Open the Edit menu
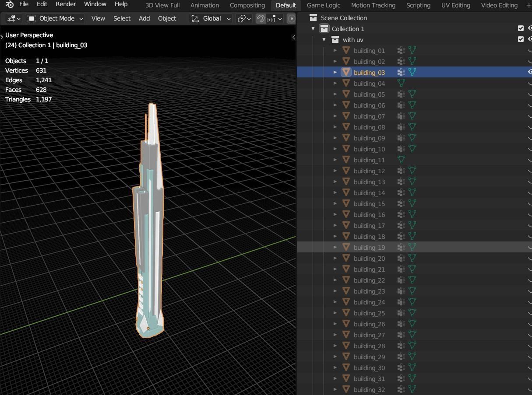 [x=42, y=4]
